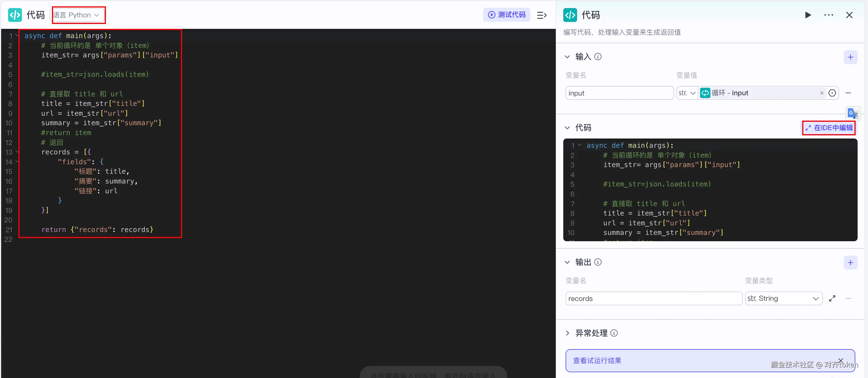Open the str. input type dropdown

[x=687, y=93]
